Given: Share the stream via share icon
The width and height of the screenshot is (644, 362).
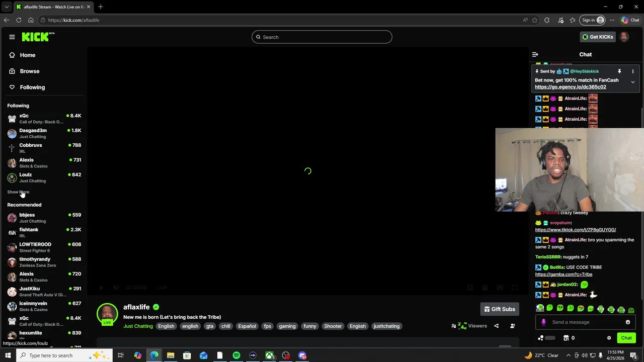Looking at the screenshot, I should (x=496, y=326).
